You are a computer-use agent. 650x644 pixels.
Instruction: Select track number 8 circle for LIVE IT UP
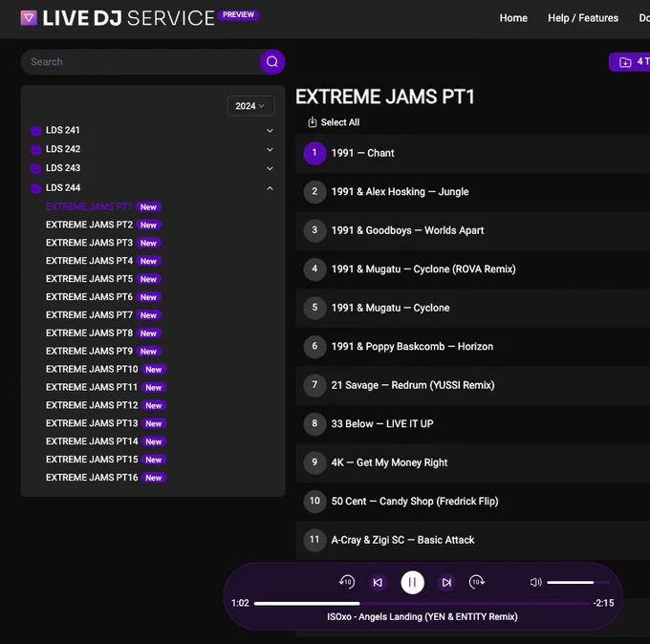(x=314, y=424)
